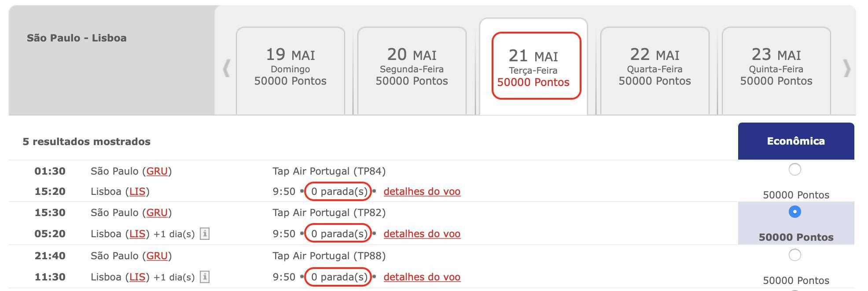Click the Econômica column header
The height and width of the screenshot is (291, 868).
[796, 141]
